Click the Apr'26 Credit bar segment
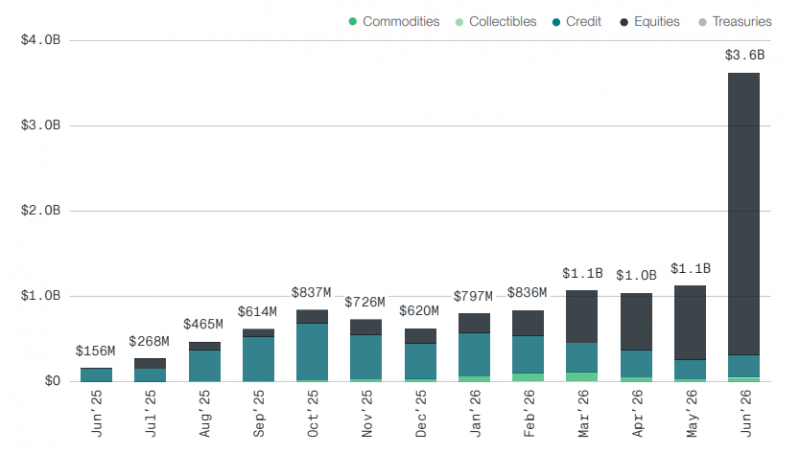Viewport: 800px width, 453px height. (x=636, y=364)
